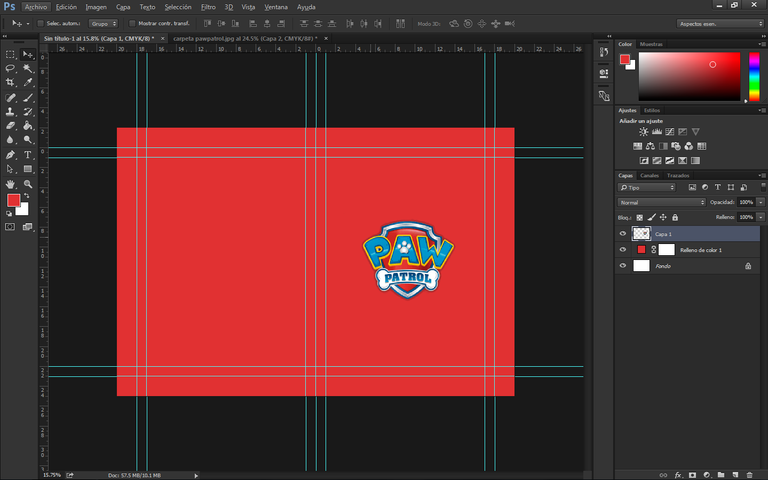Open the Archivo menu

point(36,7)
